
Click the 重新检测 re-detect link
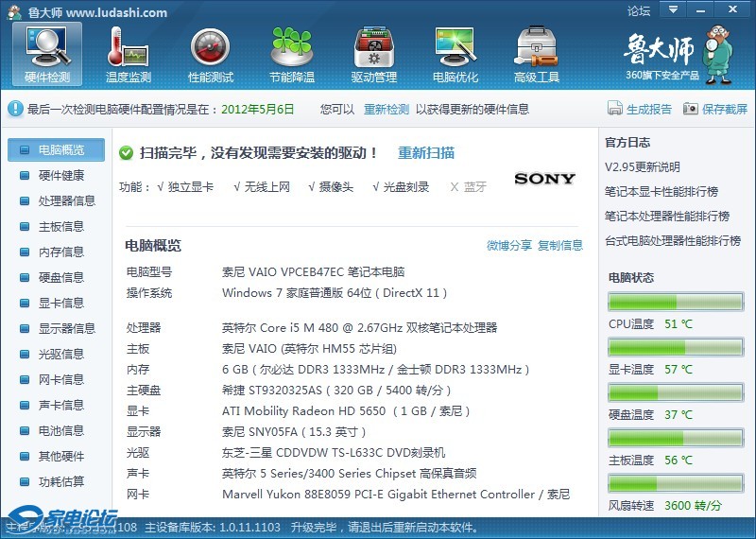(387, 109)
